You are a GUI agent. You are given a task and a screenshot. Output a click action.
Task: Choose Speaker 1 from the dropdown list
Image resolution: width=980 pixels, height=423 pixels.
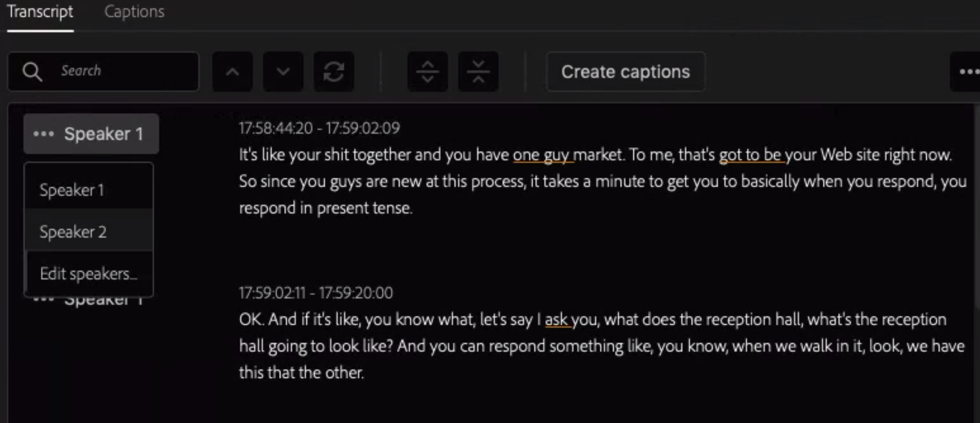tap(89, 190)
